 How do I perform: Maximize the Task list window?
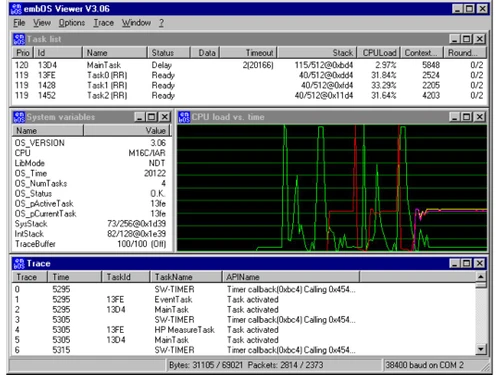[466, 39]
